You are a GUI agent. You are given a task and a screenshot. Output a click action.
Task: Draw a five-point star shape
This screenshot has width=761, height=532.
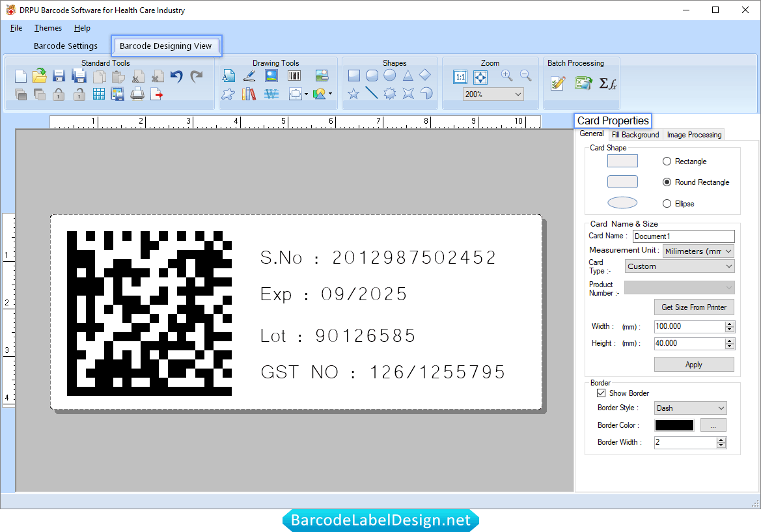(x=353, y=93)
